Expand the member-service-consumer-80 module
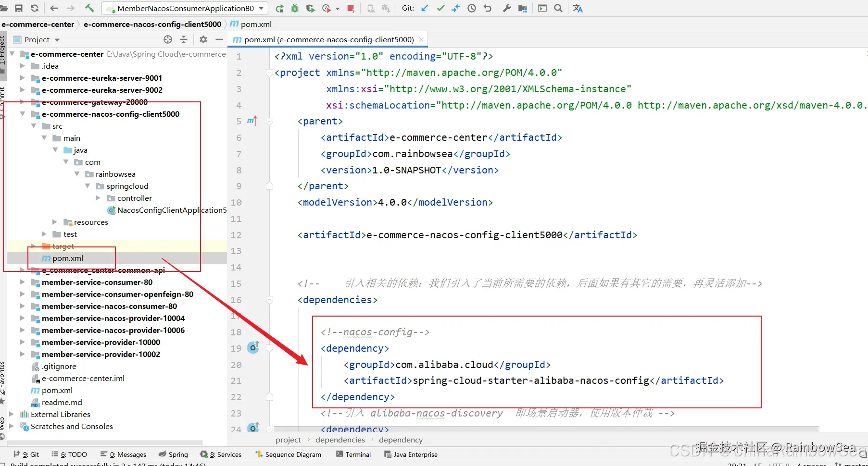The height and width of the screenshot is (466, 868). 22,282
